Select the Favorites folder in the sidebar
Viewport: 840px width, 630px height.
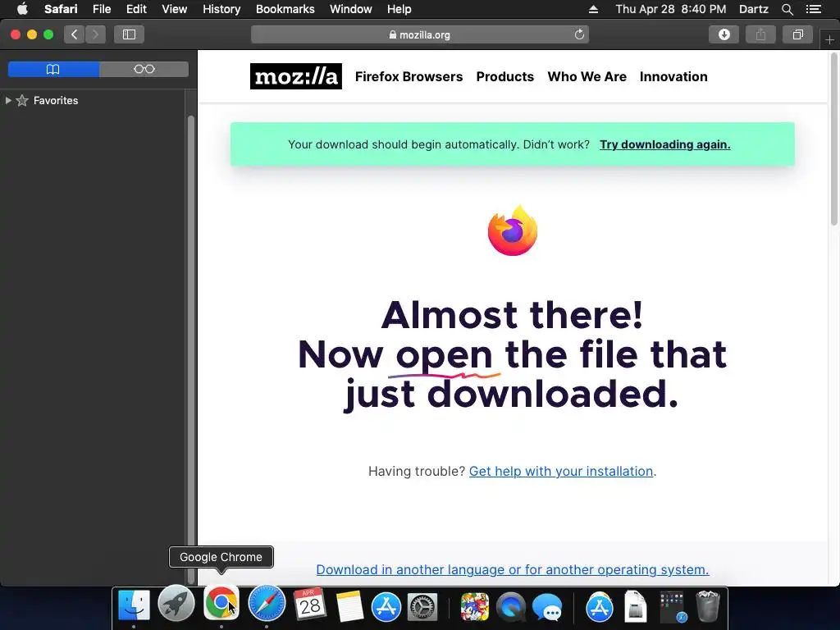[56, 100]
